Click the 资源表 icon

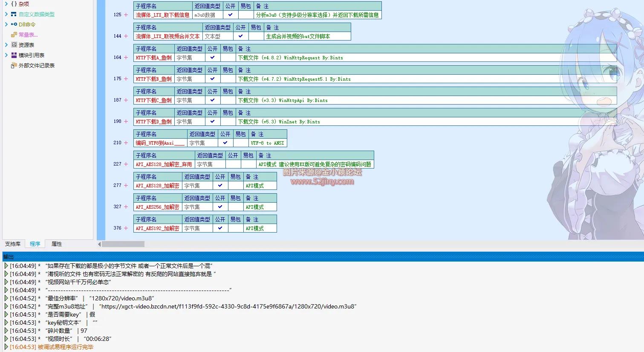14,45
